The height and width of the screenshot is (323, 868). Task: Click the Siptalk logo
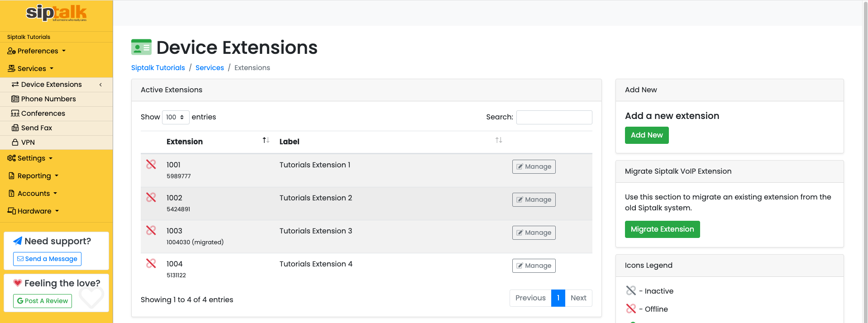(x=56, y=13)
